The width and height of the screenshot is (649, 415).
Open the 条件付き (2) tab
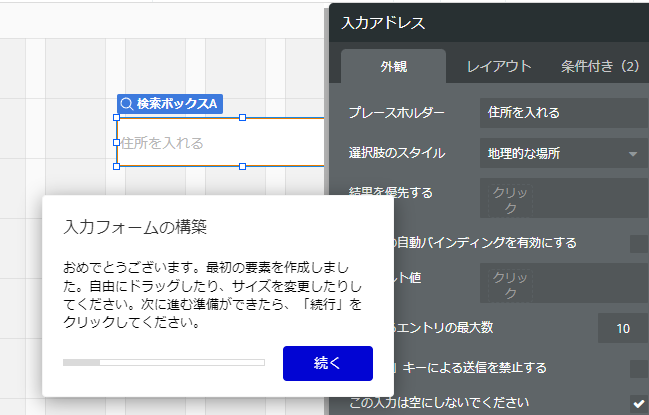click(600, 66)
